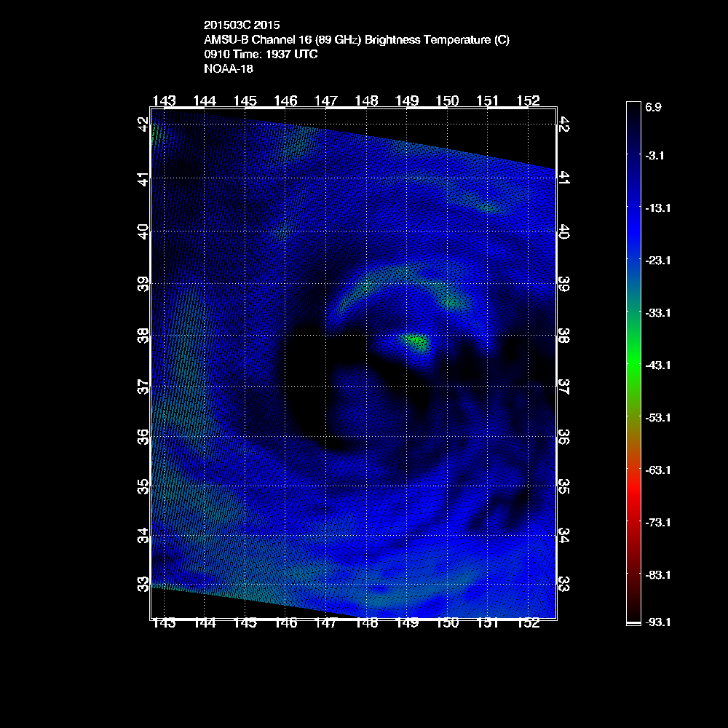Click latitude 34 on the right axis
The image size is (728, 728).
[563, 535]
